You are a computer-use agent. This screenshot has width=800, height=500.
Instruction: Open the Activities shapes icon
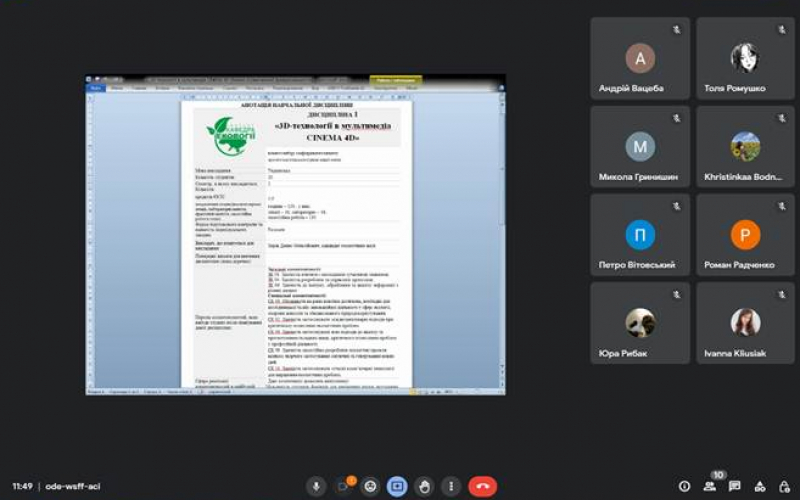pyautogui.click(x=760, y=486)
